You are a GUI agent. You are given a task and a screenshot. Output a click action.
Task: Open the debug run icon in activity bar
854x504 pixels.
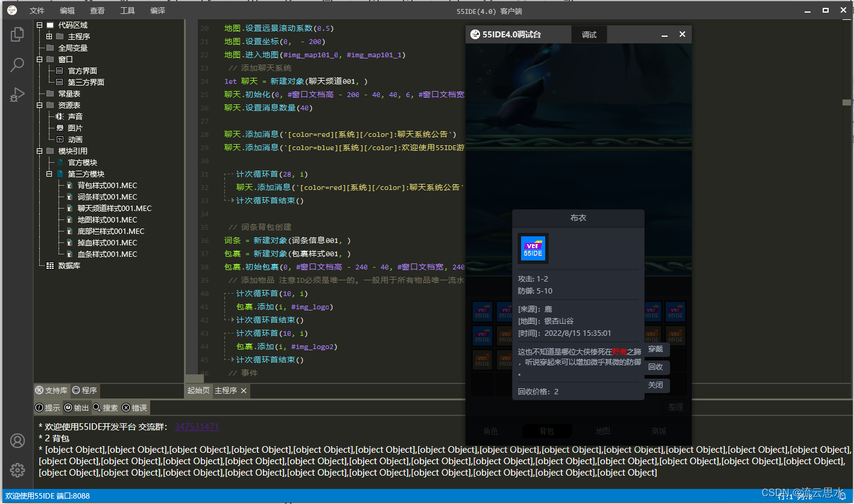tap(17, 95)
